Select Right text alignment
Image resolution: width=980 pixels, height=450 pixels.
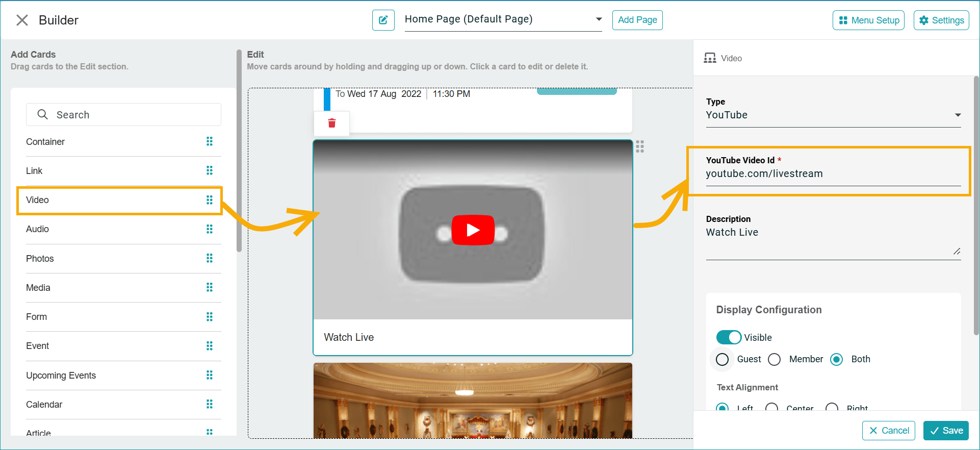point(832,407)
